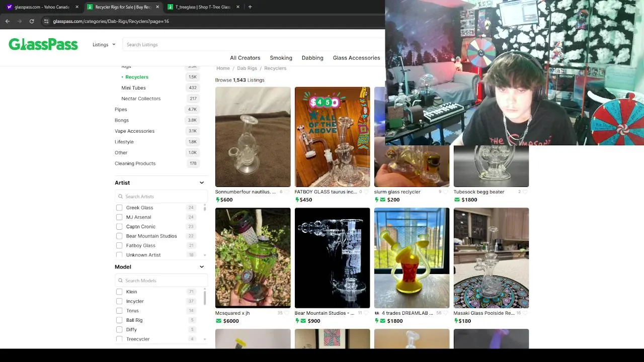Open the Dabbing menu
The height and width of the screenshot is (362, 644).
point(312,58)
